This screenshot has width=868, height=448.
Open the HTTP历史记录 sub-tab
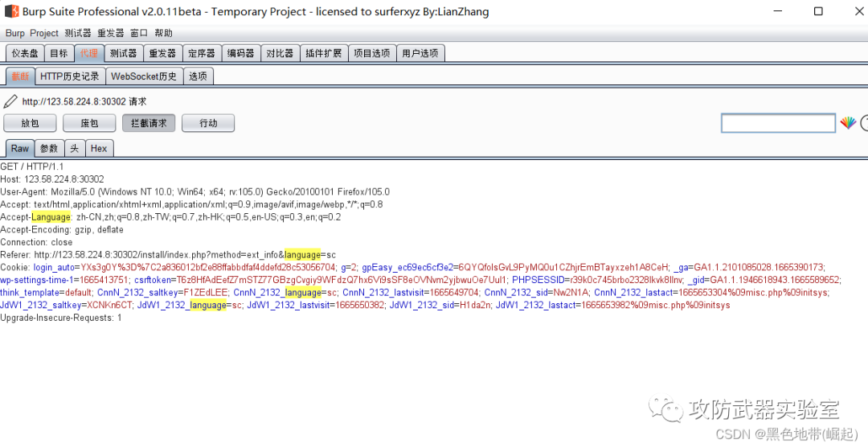pyautogui.click(x=70, y=76)
